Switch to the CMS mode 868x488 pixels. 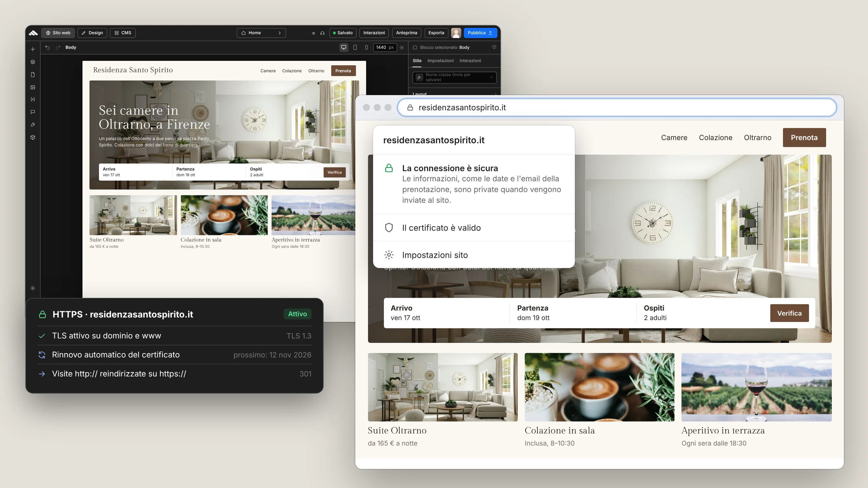123,33
